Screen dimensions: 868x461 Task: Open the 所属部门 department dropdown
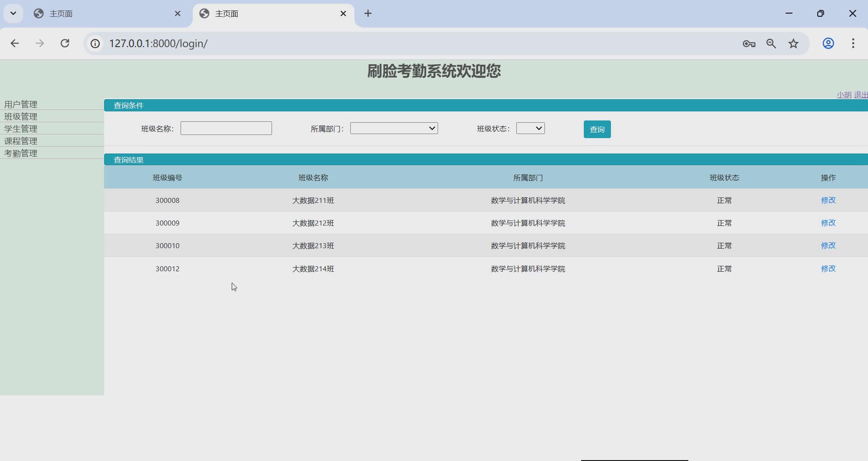pyautogui.click(x=393, y=128)
